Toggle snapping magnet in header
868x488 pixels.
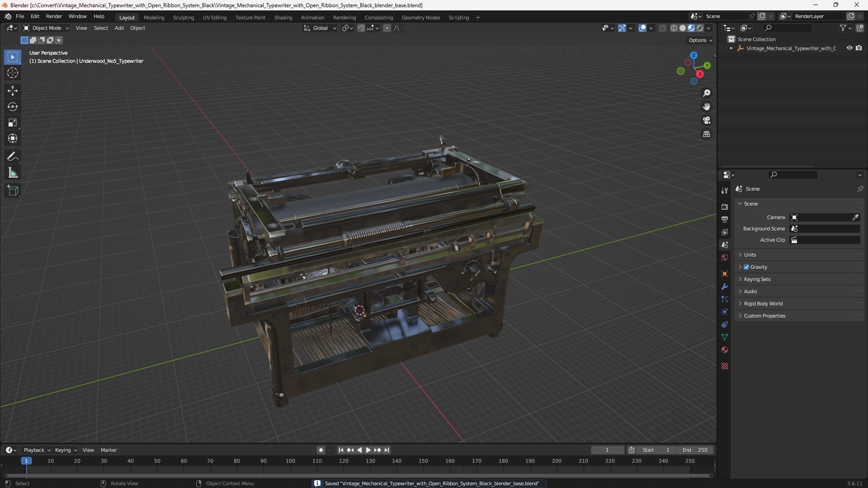coord(361,28)
